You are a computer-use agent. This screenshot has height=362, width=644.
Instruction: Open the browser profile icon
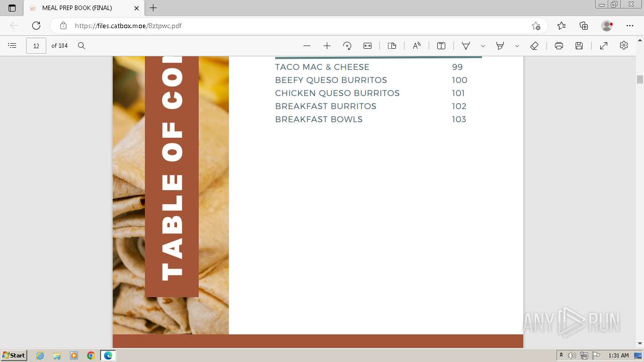coord(607,26)
